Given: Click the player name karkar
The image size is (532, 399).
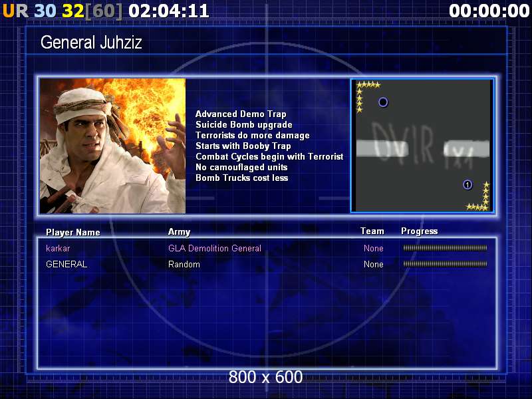Looking at the screenshot, I should [58, 248].
